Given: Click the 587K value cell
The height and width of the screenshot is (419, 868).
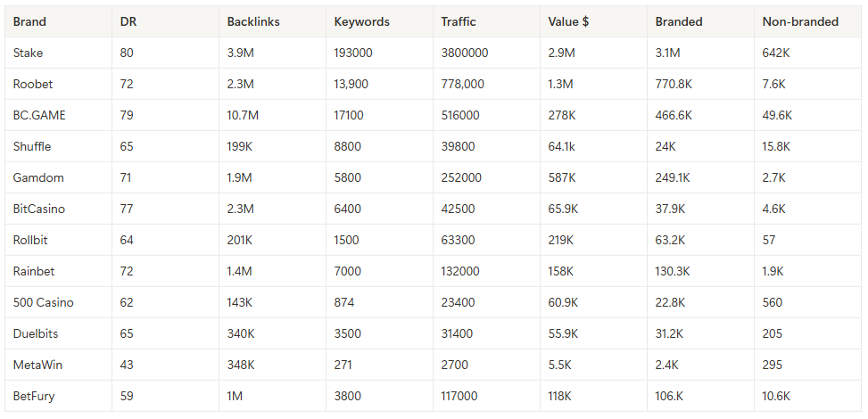Looking at the screenshot, I should (x=593, y=177).
